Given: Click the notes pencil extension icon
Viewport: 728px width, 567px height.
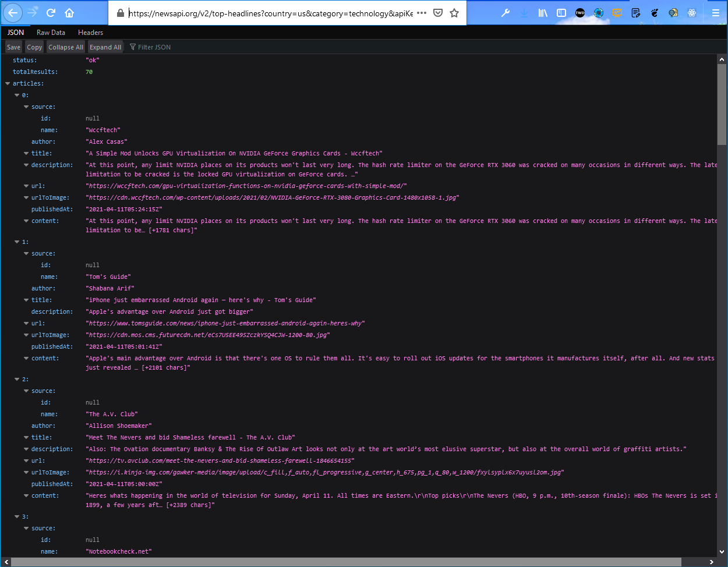Looking at the screenshot, I should click(x=636, y=13).
